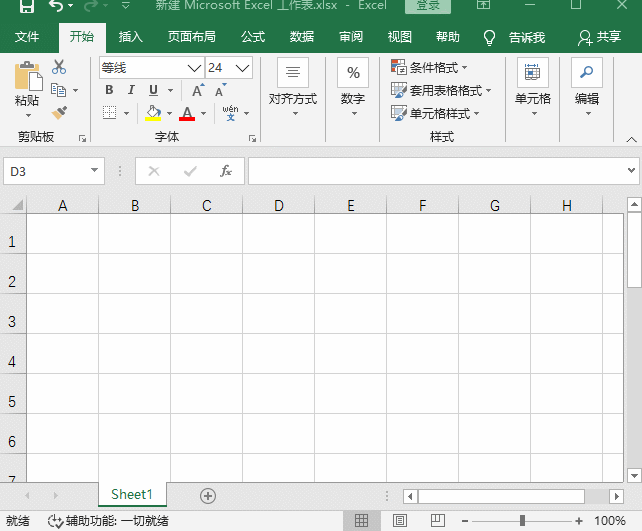
Task: Apply yellow fill color bucket
Action: 153,113
